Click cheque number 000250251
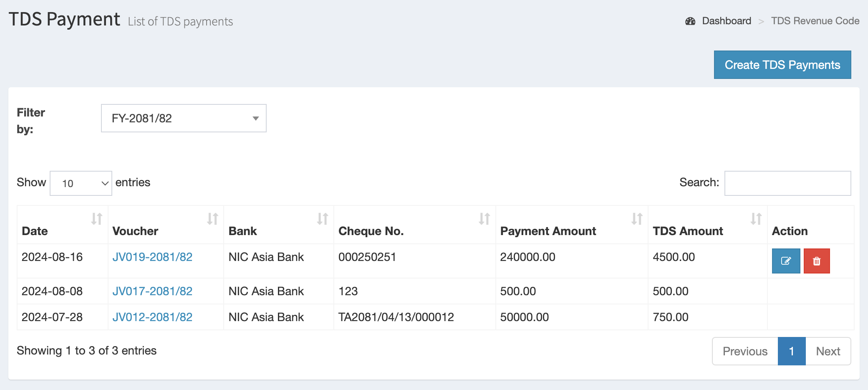 (x=367, y=257)
